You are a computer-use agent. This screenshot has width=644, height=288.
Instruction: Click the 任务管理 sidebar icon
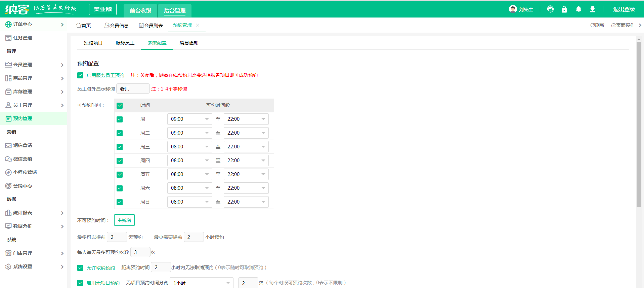8,38
